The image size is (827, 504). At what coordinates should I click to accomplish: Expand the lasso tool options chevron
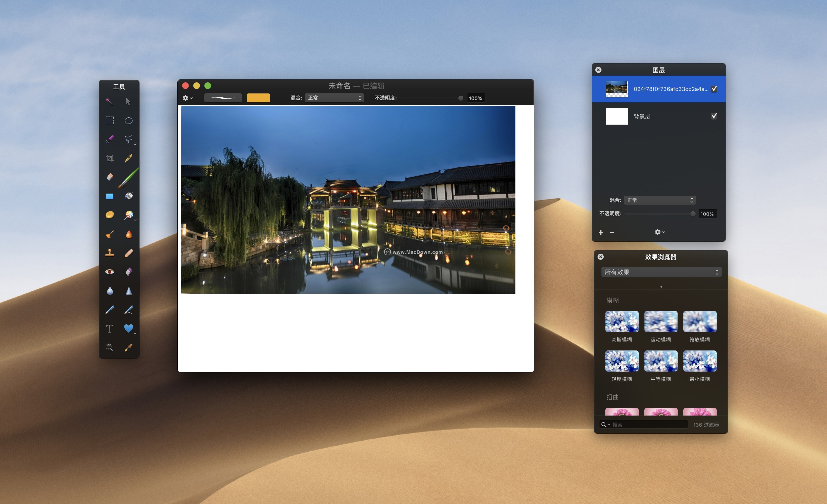[135, 144]
